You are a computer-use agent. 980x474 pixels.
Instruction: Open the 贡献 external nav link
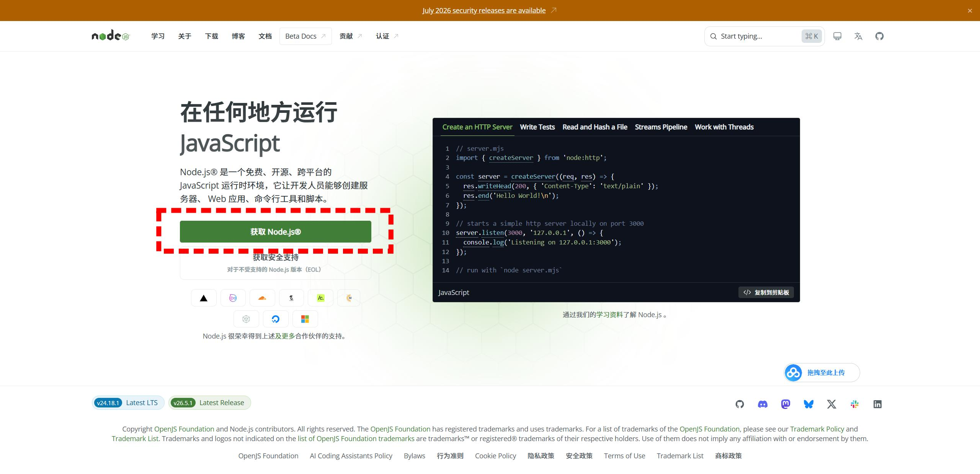351,36
